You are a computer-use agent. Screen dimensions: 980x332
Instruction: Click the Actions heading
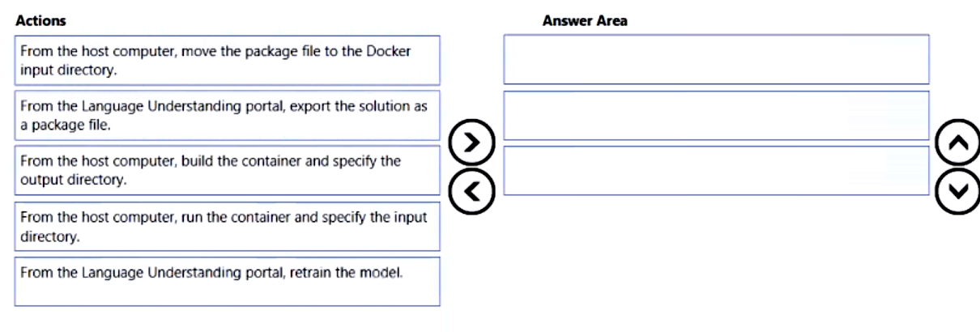click(x=40, y=20)
